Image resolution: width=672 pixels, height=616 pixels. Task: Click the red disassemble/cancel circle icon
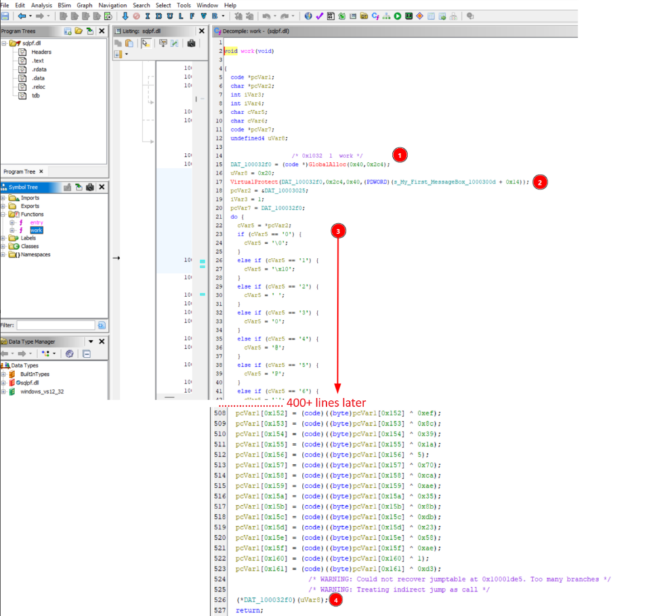point(136,16)
